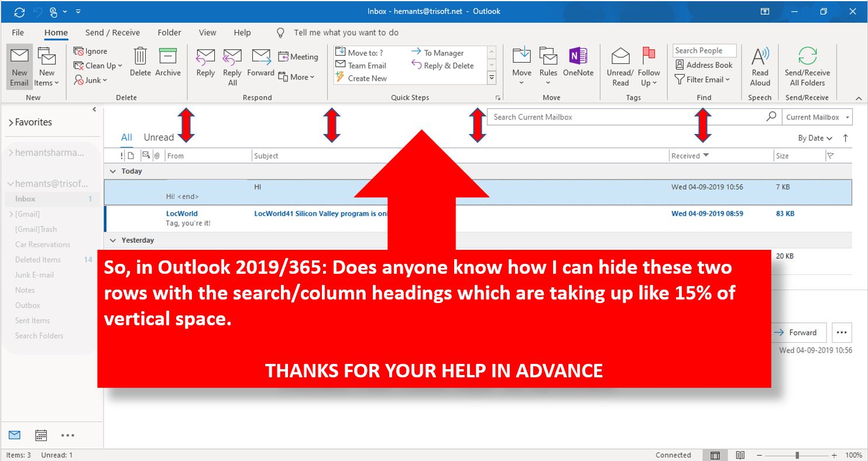This screenshot has height=461, width=868.
Task: Click the Search People field
Action: tap(704, 51)
